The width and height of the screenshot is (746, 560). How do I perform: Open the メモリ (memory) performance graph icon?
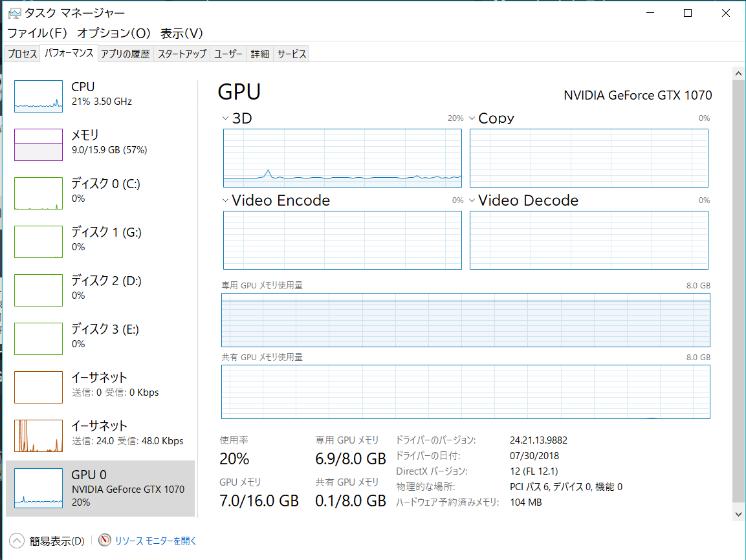(38, 145)
